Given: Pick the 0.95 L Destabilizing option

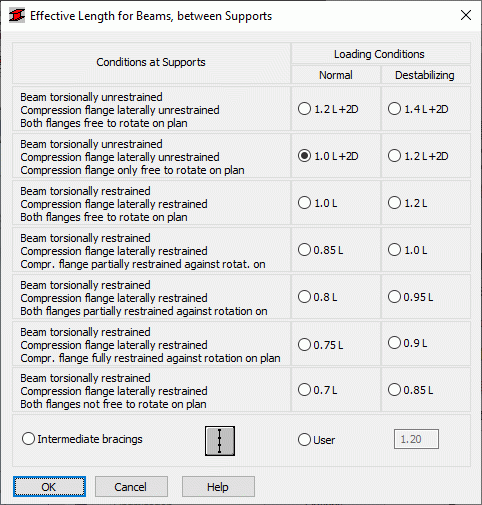Looking at the screenshot, I should [411, 297].
